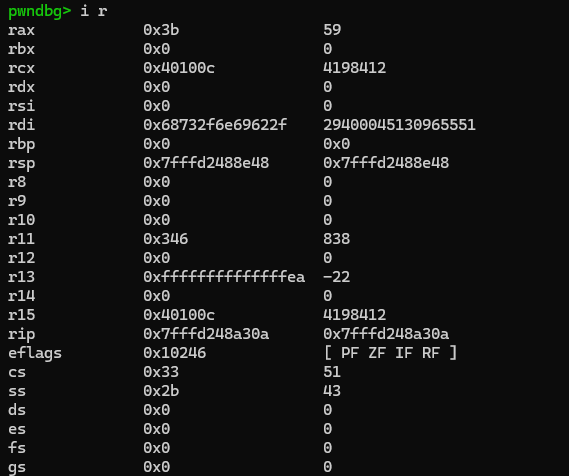Click rsp hex value 0x7fffd2488e48
Screen dimensions: 569x476
(x=206, y=163)
